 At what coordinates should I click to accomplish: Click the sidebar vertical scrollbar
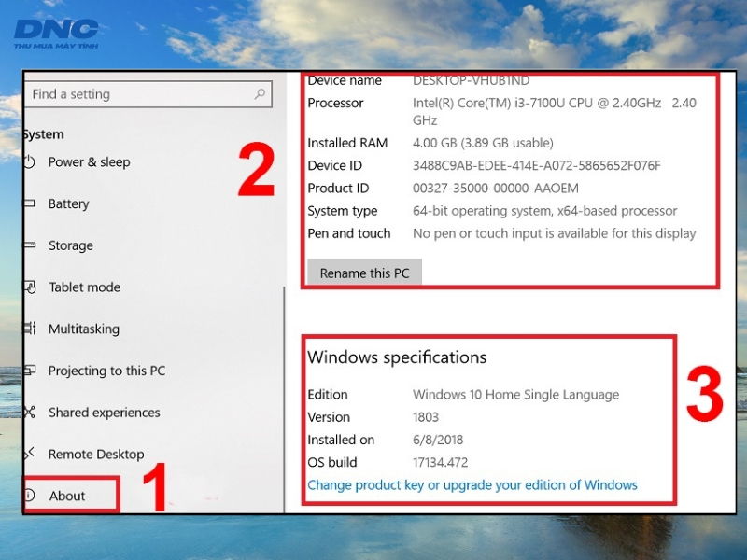coord(284,399)
